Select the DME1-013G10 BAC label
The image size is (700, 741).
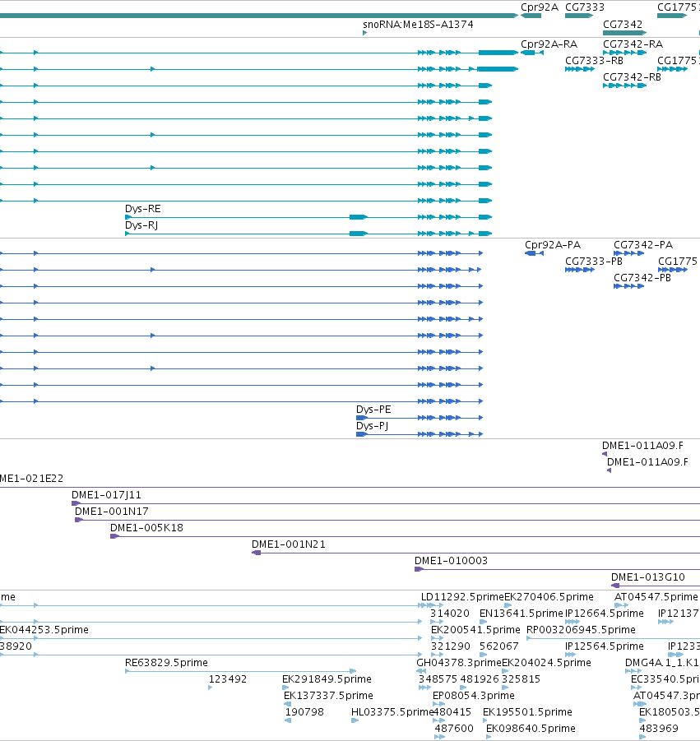point(647,577)
